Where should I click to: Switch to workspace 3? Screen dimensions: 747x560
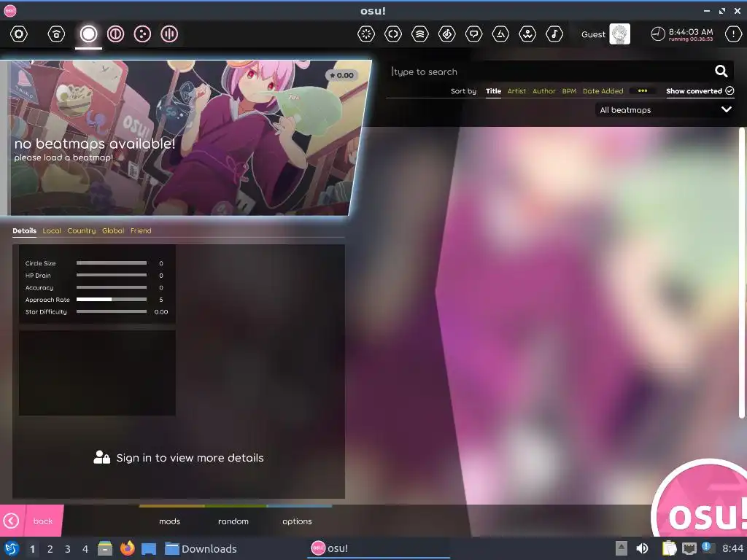pos(67,549)
